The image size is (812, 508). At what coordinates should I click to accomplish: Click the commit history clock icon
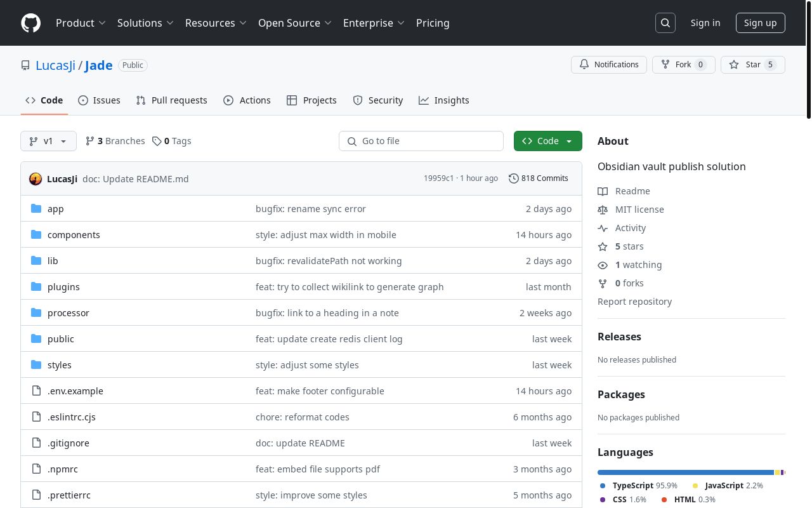(x=513, y=178)
